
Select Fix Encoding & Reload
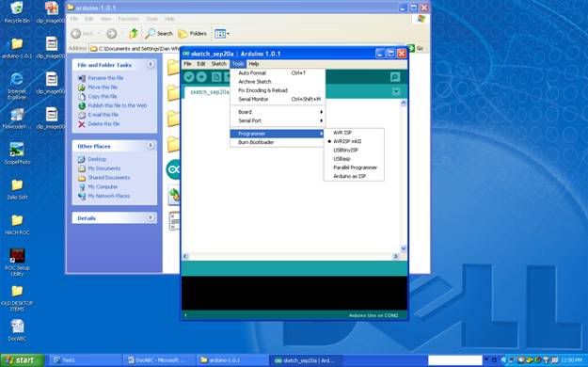[x=278, y=90]
